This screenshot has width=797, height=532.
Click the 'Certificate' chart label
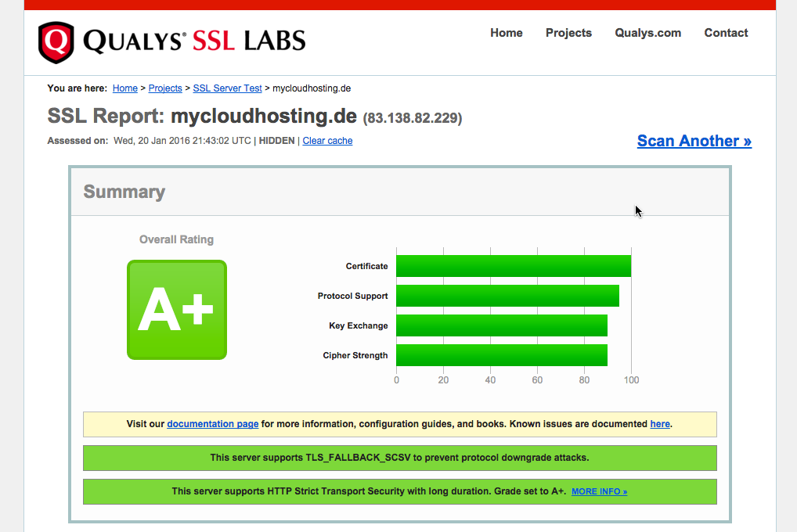click(x=366, y=266)
